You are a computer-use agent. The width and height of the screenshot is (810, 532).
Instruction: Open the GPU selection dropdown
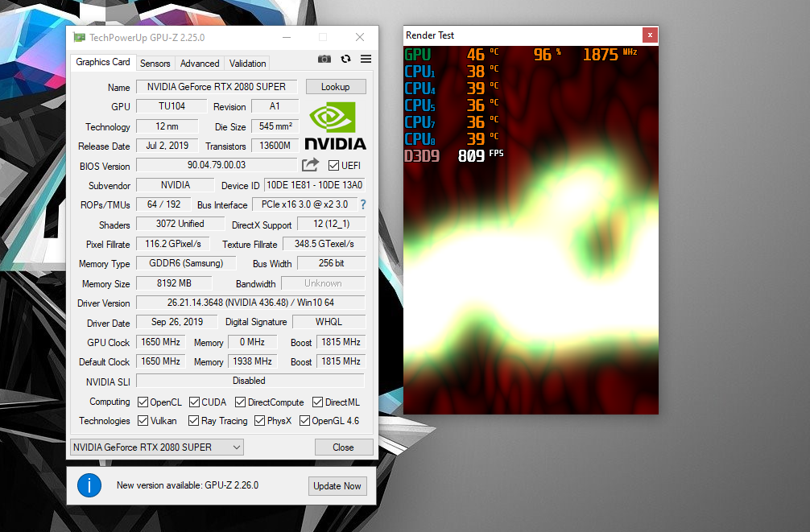pos(157,447)
